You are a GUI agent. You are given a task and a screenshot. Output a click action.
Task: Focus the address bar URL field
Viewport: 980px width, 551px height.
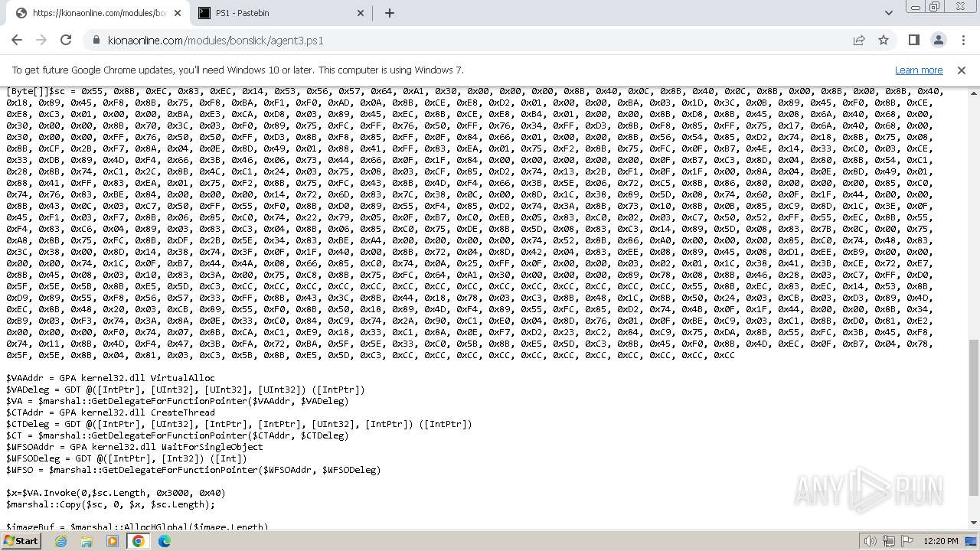tap(475, 40)
